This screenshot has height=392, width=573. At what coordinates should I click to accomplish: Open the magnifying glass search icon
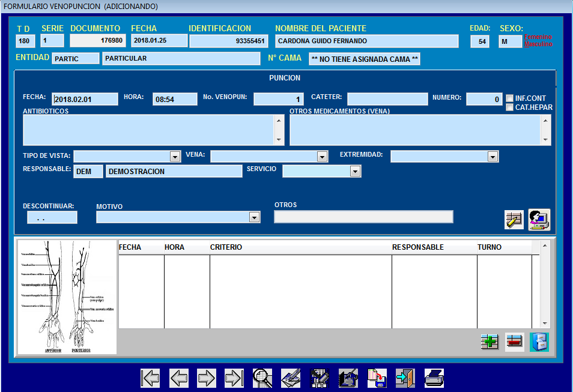coord(262,378)
